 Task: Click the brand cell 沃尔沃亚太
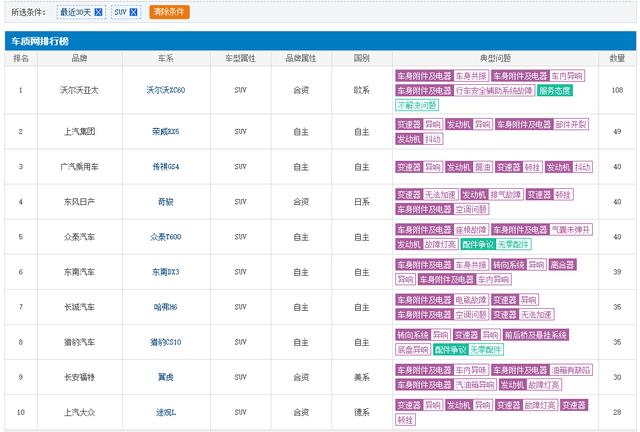(79, 90)
